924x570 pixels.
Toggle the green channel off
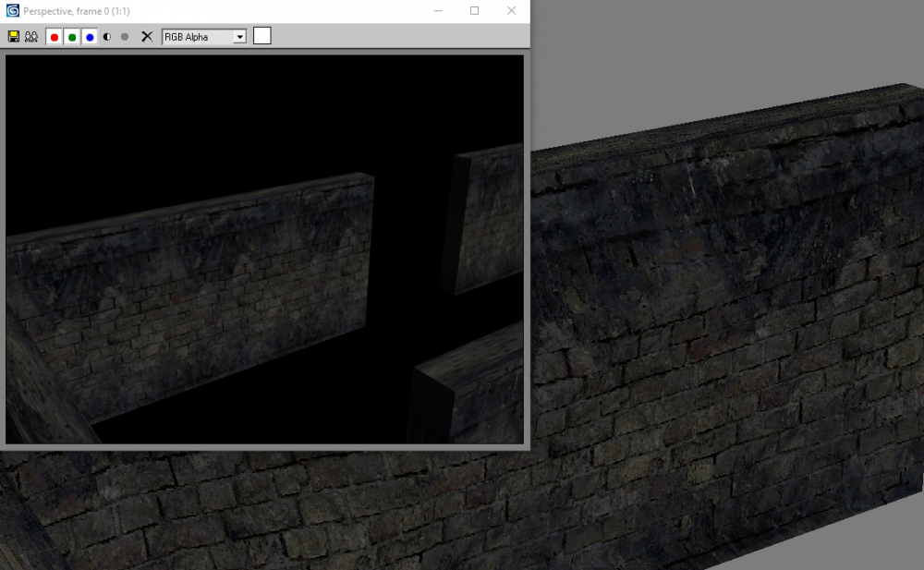(72, 36)
